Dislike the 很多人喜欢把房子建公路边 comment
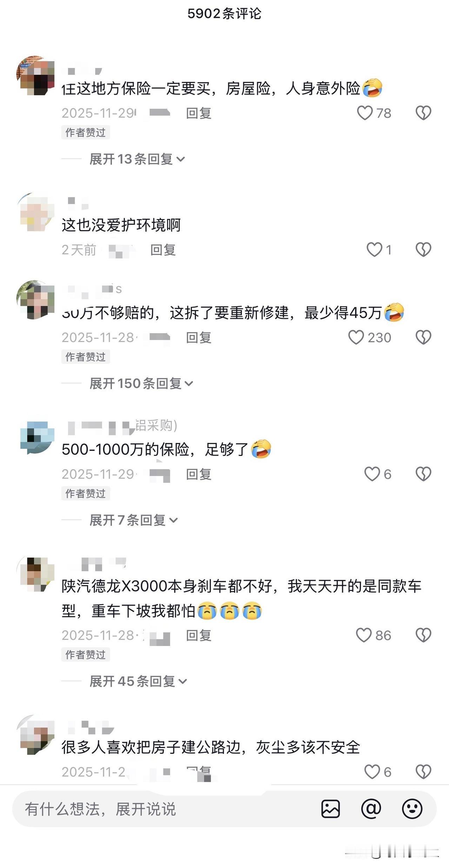The height and width of the screenshot is (868, 449). pyautogui.click(x=423, y=772)
